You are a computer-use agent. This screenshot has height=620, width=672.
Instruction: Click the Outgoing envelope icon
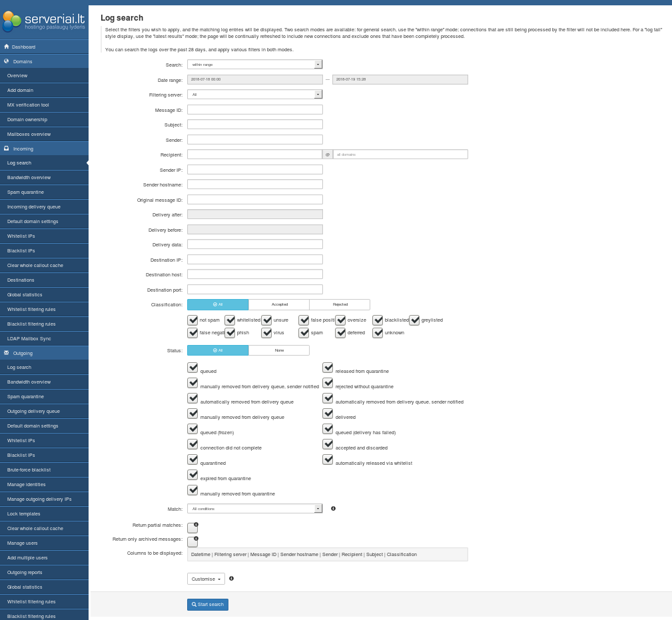coord(7,353)
